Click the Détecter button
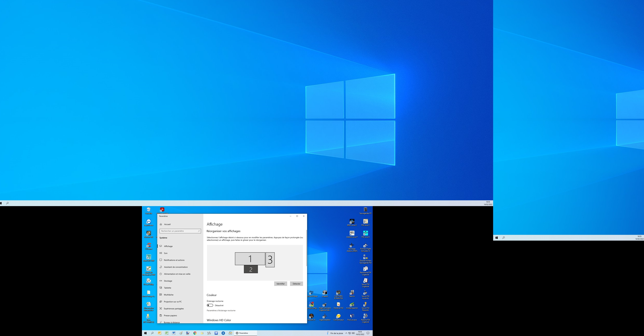 click(297, 284)
